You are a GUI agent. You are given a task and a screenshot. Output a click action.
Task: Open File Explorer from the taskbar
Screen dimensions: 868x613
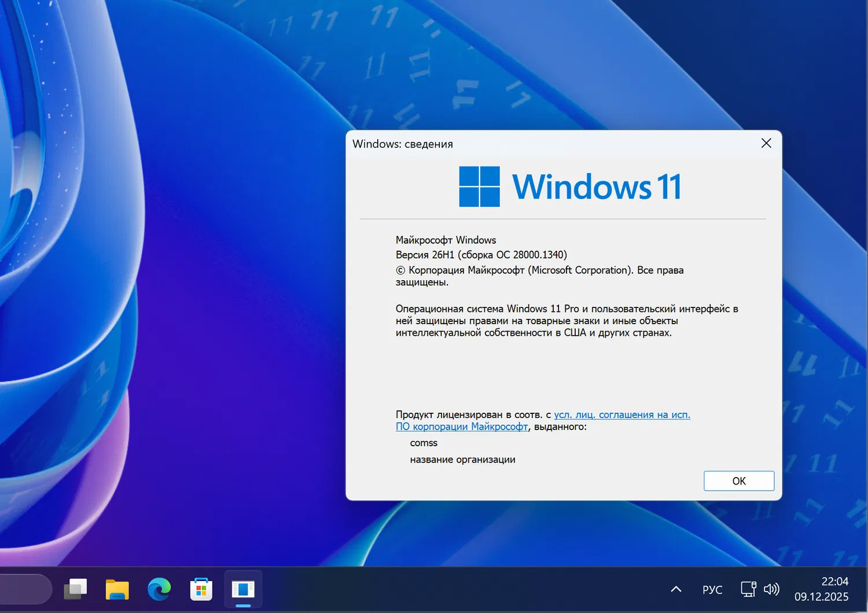click(x=116, y=589)
